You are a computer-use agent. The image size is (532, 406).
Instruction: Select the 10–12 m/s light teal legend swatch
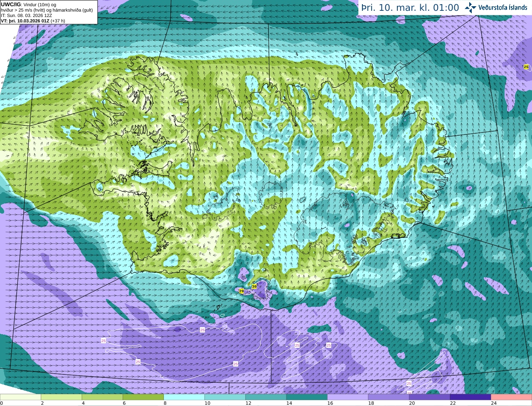point(225,397)
